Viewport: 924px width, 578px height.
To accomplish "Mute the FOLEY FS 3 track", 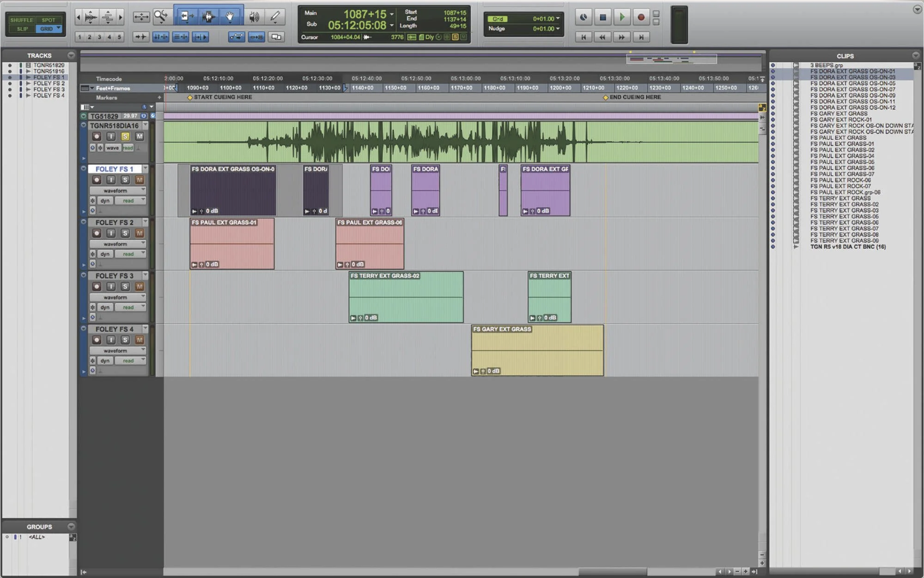I will [x=140, y=286].
